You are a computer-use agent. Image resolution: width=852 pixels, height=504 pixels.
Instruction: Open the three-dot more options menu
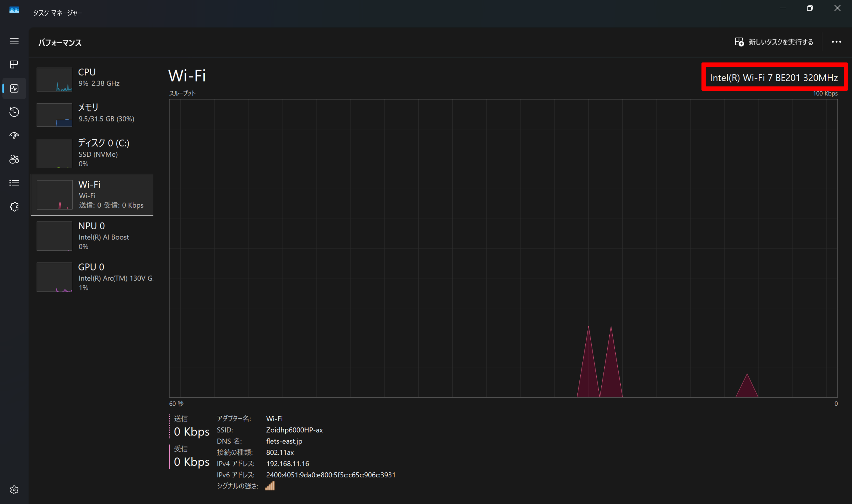tap(836, 42)
